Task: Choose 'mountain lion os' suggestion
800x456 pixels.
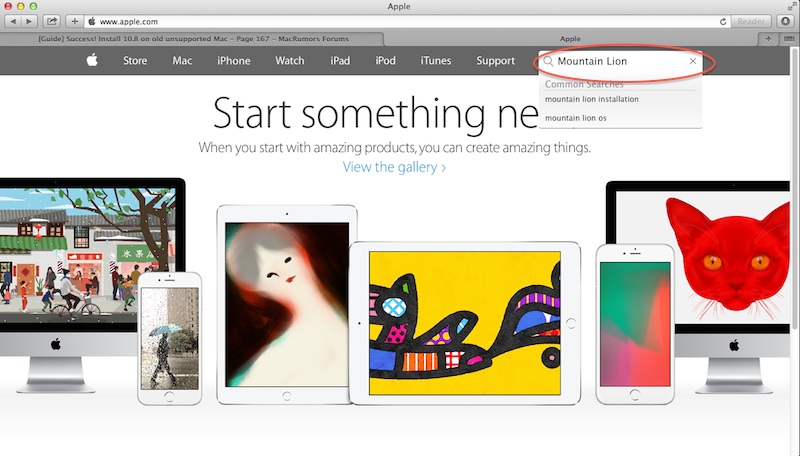Action: 576,118
